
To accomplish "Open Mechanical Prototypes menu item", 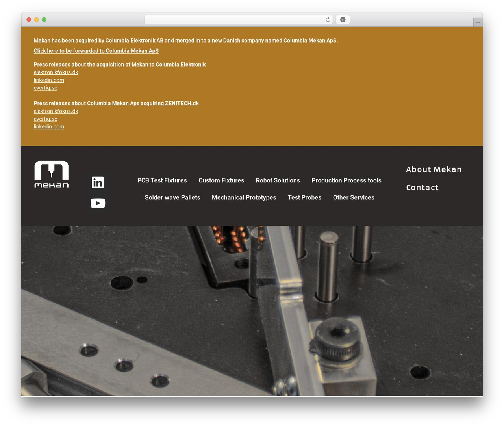I will (x=244, y=197).
